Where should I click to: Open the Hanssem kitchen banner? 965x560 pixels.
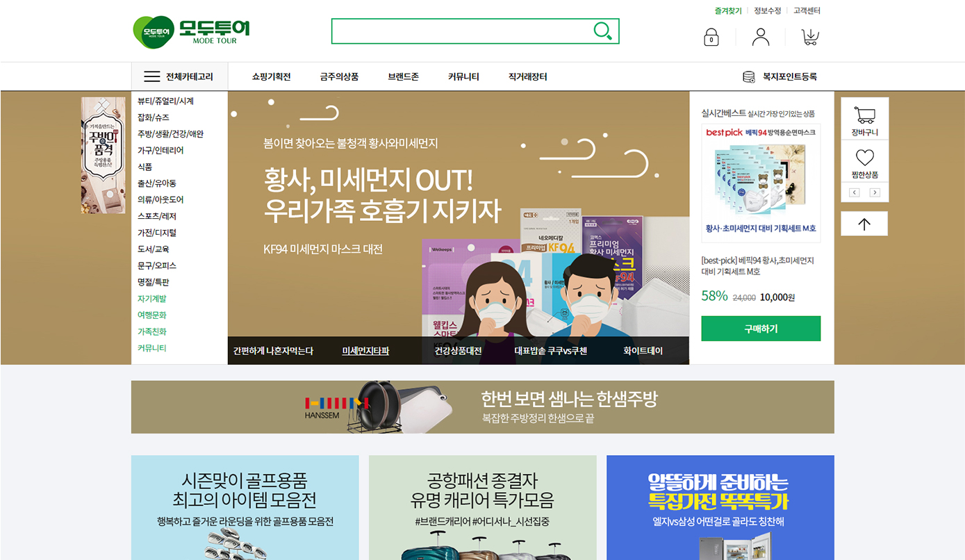click(482, 407)
